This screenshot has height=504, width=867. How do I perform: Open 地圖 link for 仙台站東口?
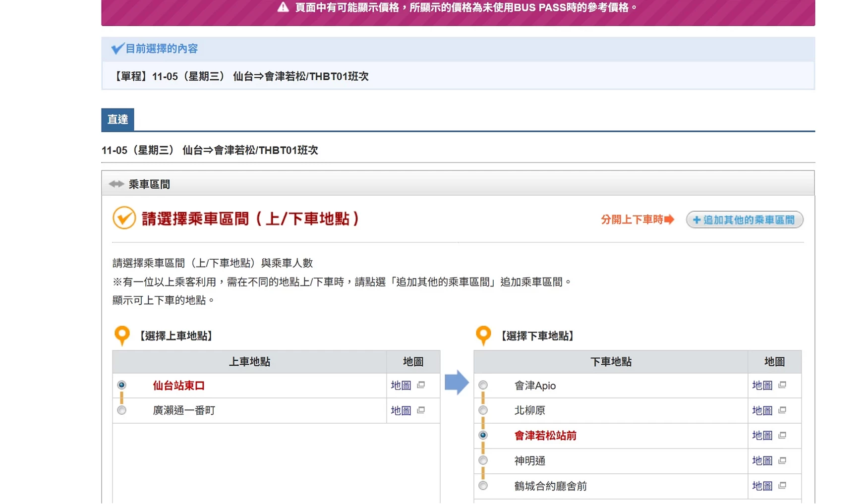[x=401, y=385]
